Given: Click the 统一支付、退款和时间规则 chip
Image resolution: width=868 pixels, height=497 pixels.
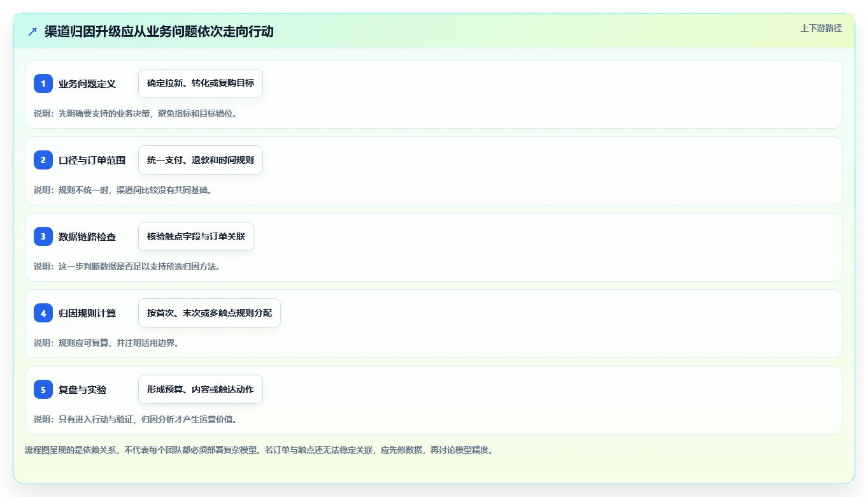Looking at the screenshot, I should click(x=201, y=160).
